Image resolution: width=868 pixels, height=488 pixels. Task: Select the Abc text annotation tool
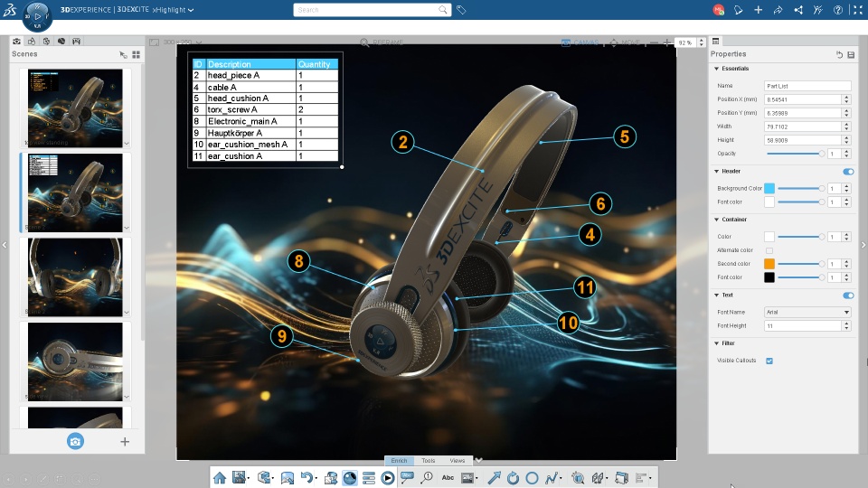tap(448, 477)
